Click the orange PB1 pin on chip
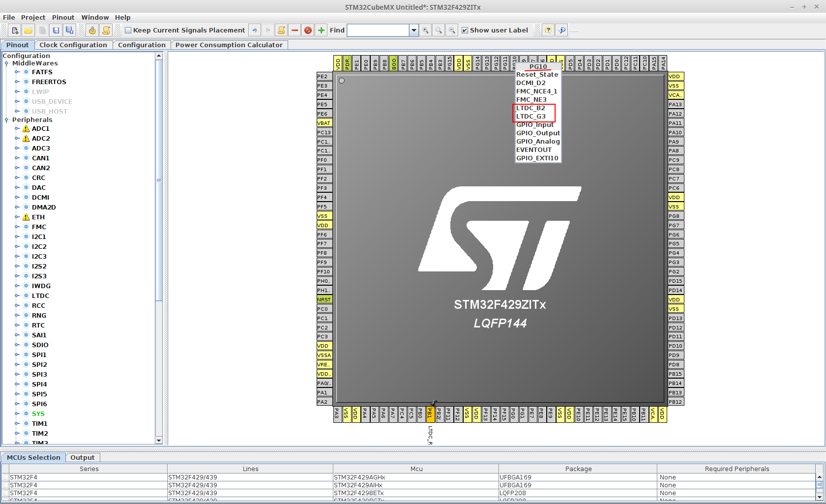The image size is (826, 504). [430, 414]
